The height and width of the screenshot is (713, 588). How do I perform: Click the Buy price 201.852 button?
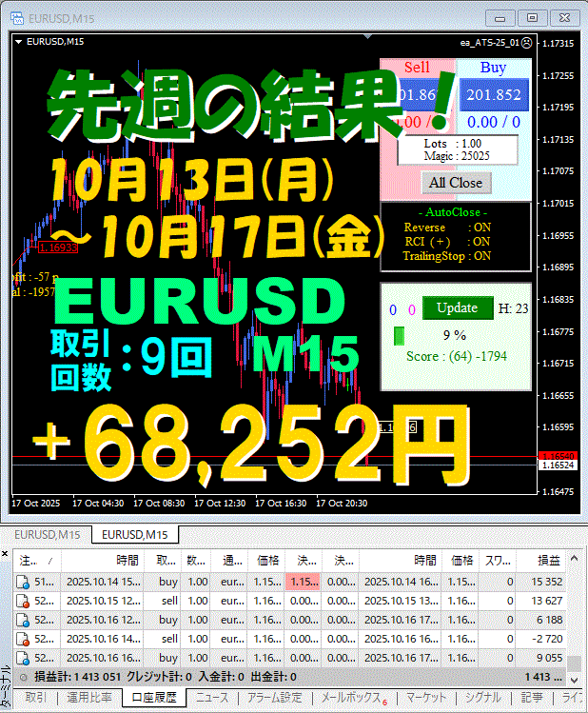[x=494, y=94]
